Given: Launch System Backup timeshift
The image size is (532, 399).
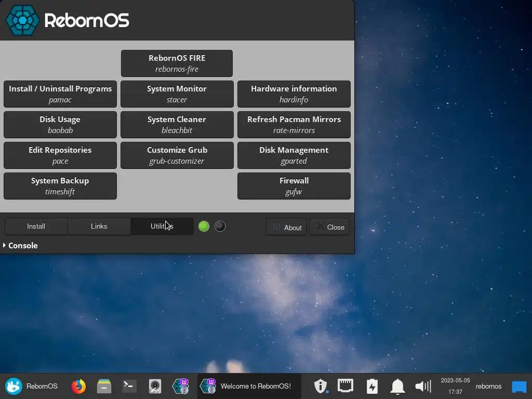Looking at the screenshot, I should (x=60, y=186).
